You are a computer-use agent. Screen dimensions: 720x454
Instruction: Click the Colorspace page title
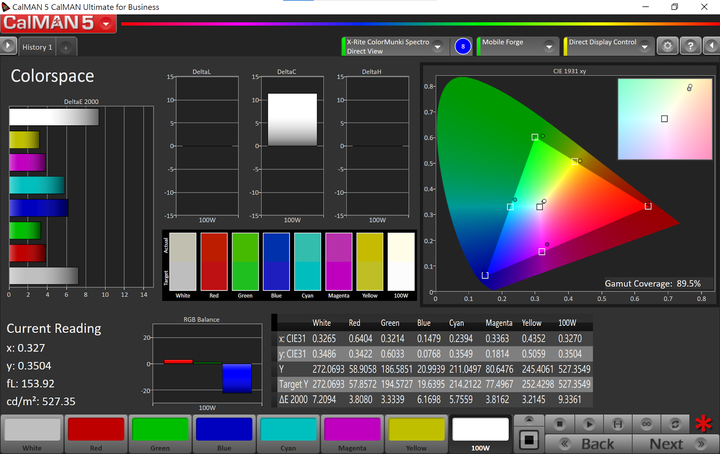coord(52,76)
